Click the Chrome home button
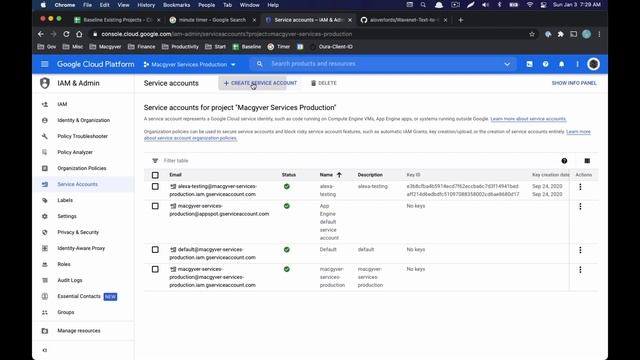The width and height of the screenshot is (640, 360). pos(79,34)
